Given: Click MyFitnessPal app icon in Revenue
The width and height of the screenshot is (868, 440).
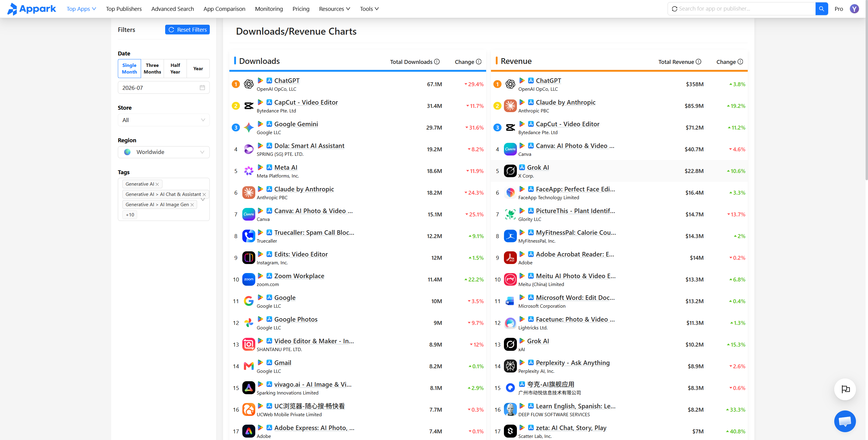Looking at the screenshot, I should click(510, 236).
